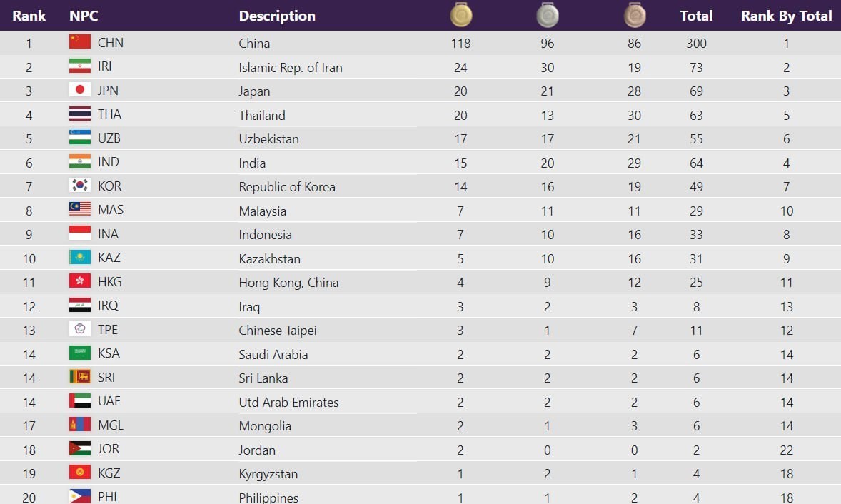Click the Jordan flag icon
Image resolution: width=841 pixels, height=504 pixels.
(80, 449)
